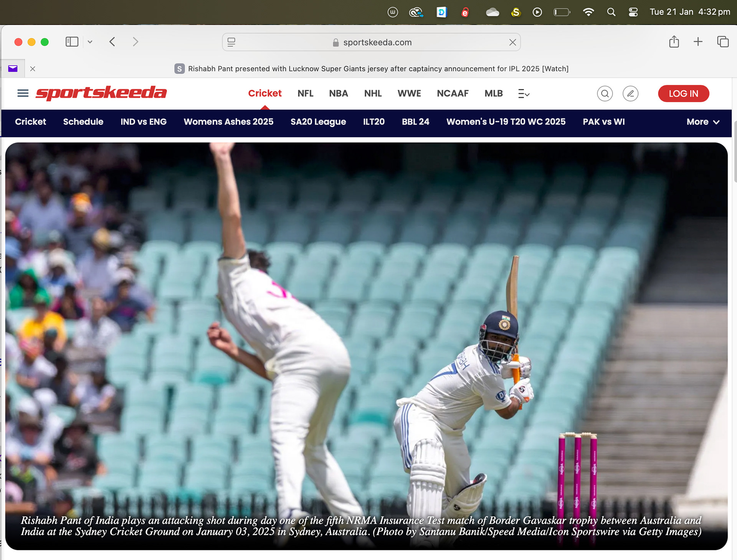The height and width of the screenshot is (560, 737).
Task: Go back to previous page
Action: click(x=112, y=42)
